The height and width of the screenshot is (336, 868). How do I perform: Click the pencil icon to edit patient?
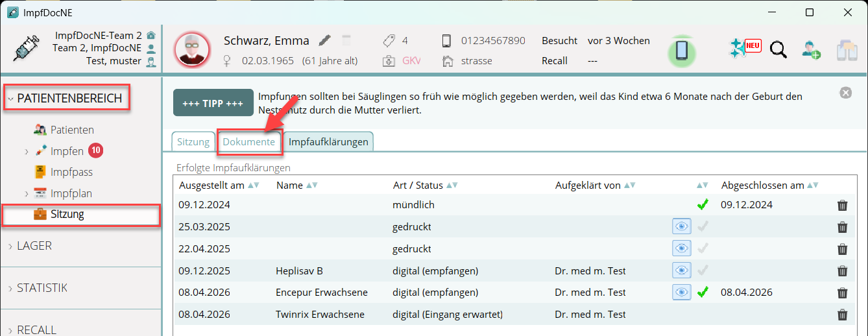click(x=325, y=40)
